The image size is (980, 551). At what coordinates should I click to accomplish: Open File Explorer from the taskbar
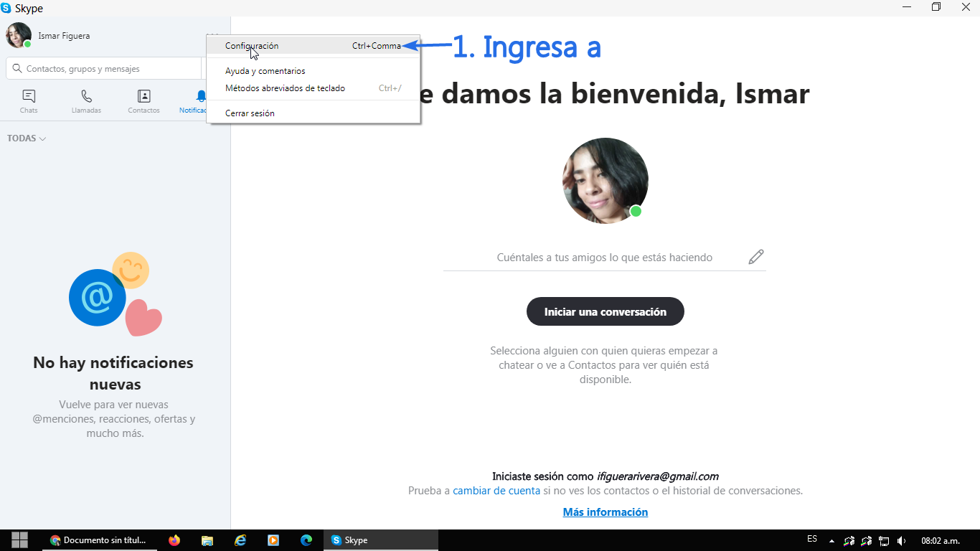(207, 540)
